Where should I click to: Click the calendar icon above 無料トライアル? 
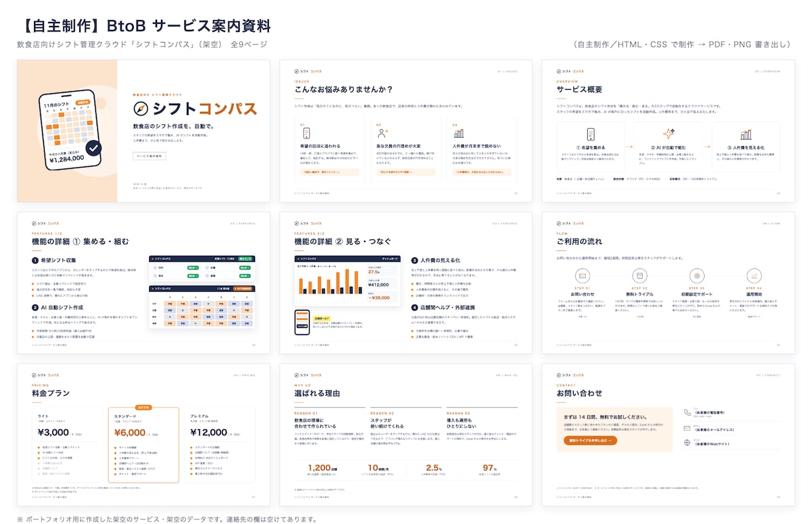pos(640,276)
